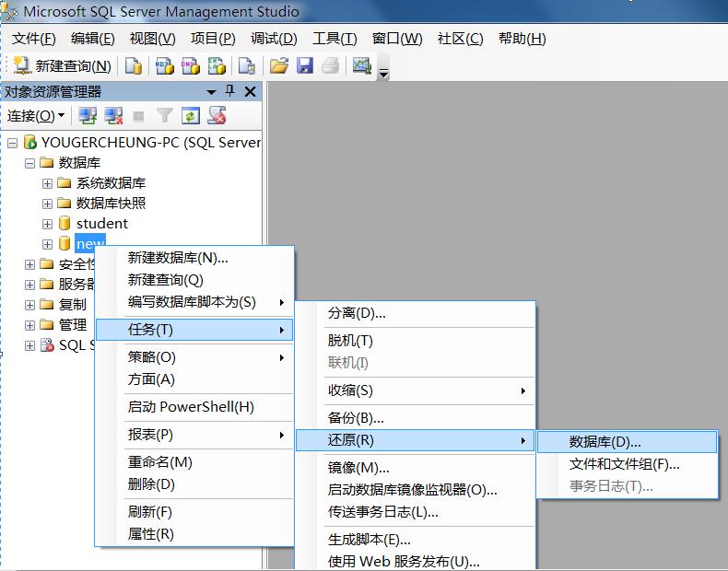
Task: Open the 项目(P) menu
Action: [213, 39]
